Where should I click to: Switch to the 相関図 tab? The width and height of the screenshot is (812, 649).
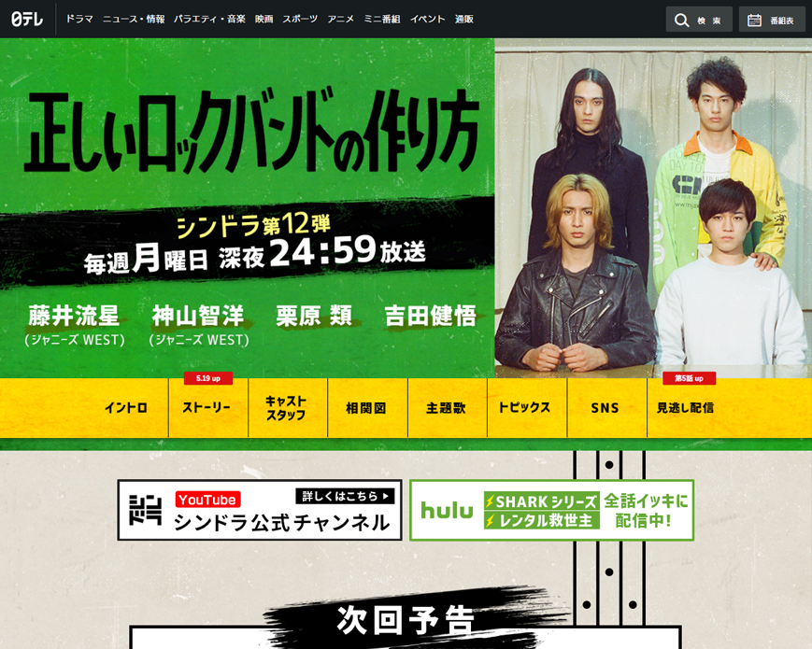pyautogui.click(x=366, y=408)
